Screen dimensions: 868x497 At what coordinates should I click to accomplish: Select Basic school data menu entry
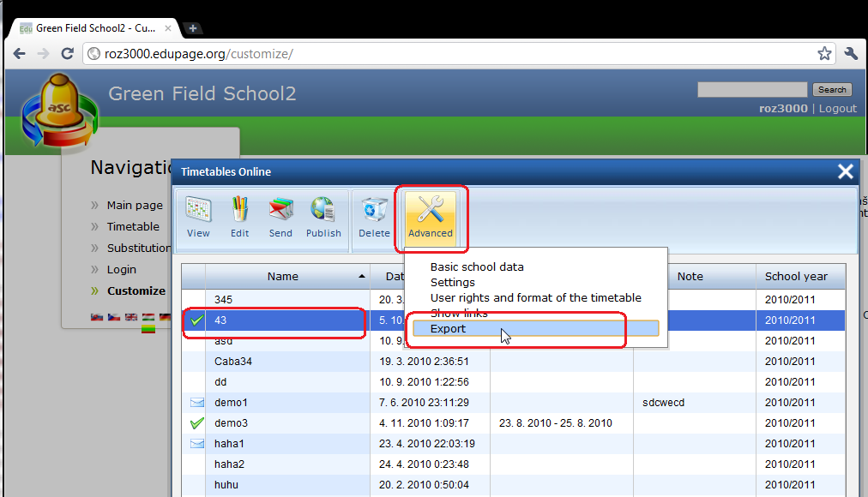tap(477, 266)
